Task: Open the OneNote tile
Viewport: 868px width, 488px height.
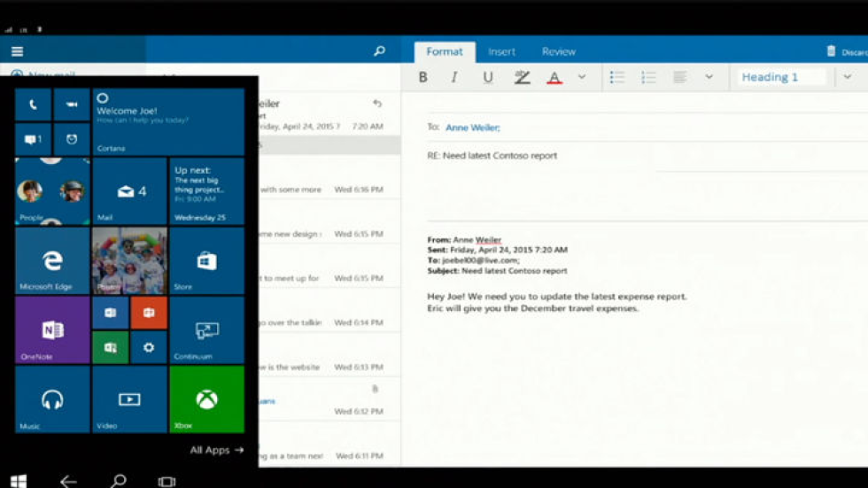Action: [x=52, y=330]
